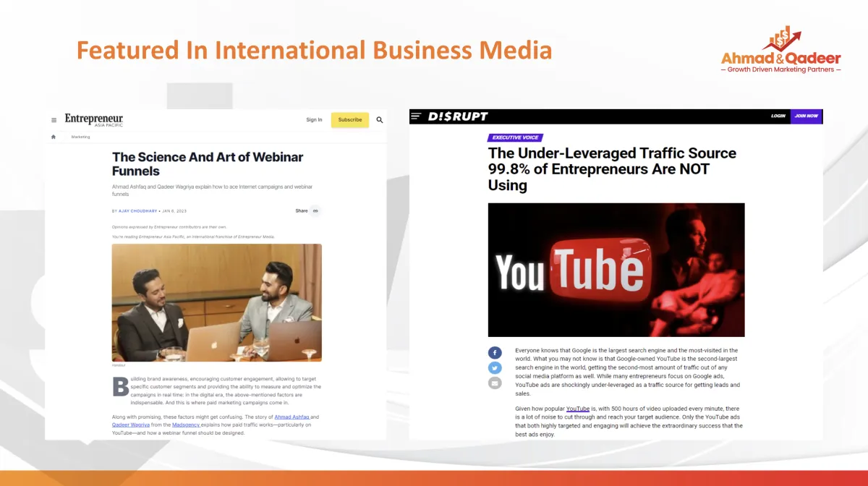
Task: Click the headline "The Science And Art of Webinar Funnels"
Action: point(208,164)
